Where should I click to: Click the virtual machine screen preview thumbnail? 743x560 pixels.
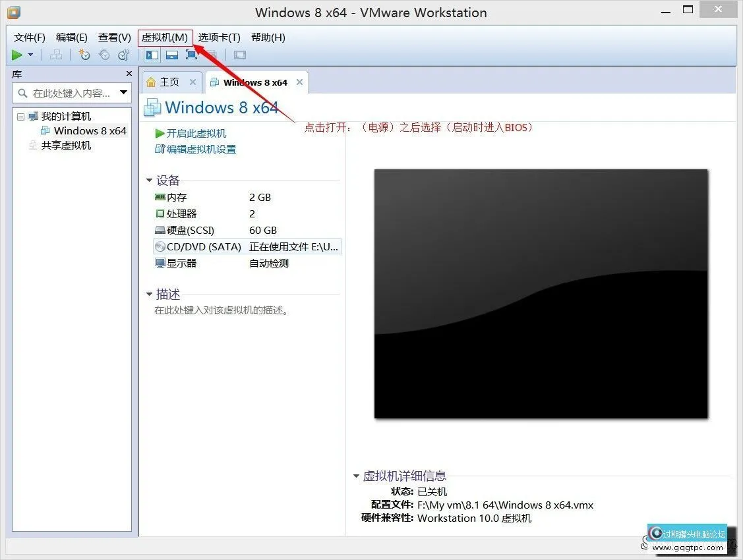pyautogui.click(x=541, y=294)
